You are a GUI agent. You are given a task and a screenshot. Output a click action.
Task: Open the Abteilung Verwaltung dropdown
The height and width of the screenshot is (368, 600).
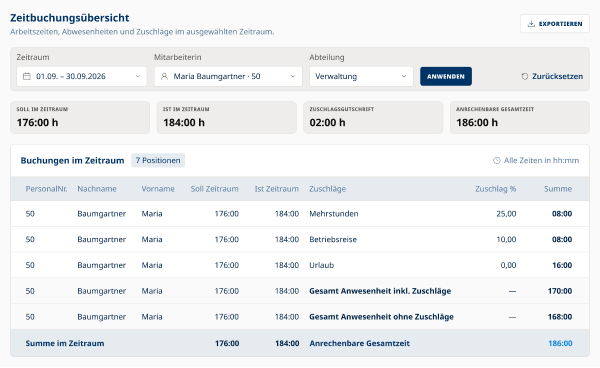coord(361,77)
